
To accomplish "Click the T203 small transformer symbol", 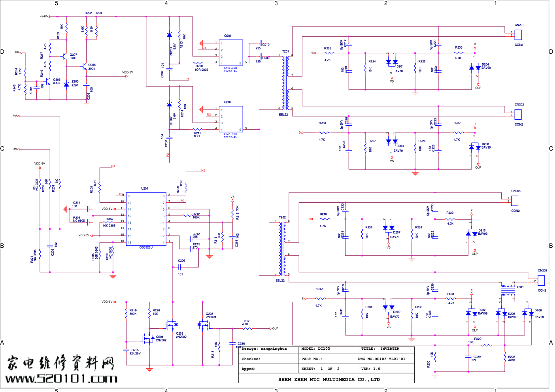I will coord(508,290).
